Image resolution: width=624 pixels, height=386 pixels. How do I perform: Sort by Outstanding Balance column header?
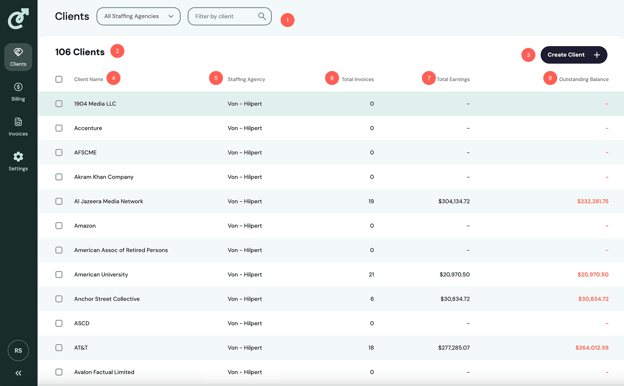(584, 79)
